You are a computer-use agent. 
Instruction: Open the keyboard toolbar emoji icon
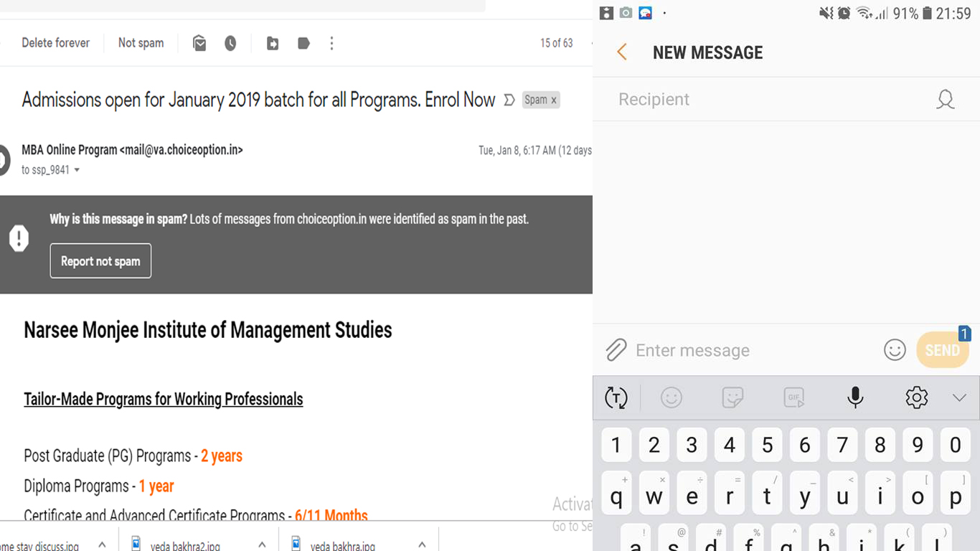click(672, 397)
